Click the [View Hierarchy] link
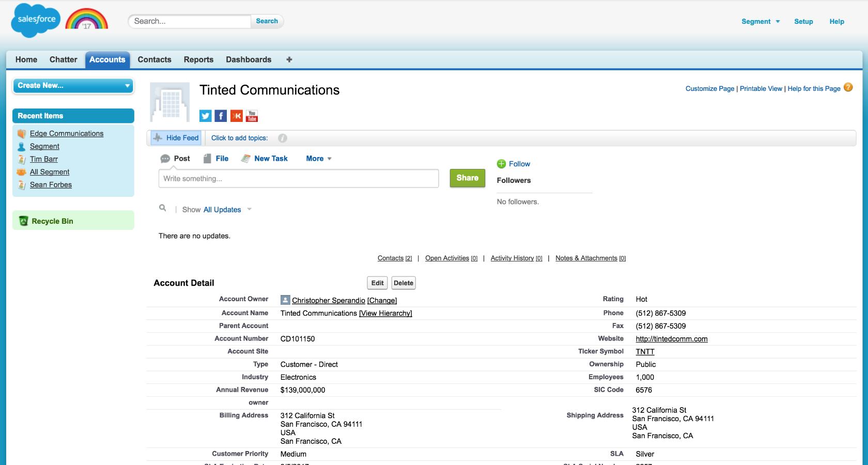The width and height of the screenshot is (868, 465). click(x=385, y=313)
